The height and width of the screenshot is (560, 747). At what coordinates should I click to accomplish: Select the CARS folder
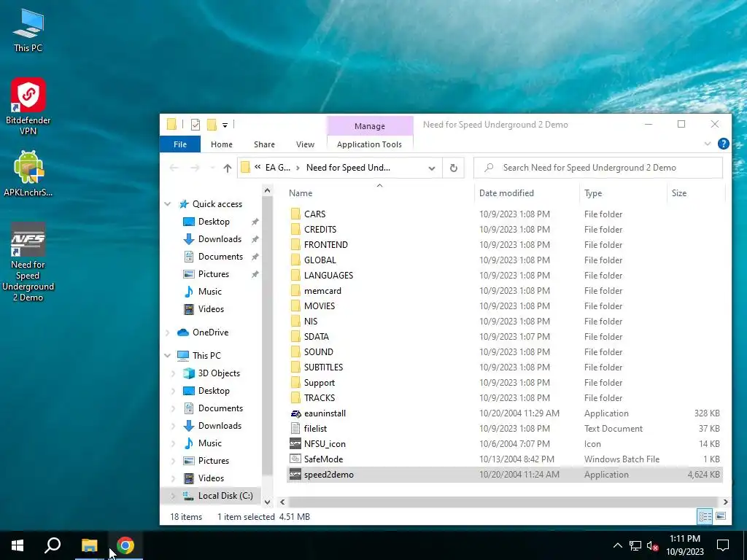[x=314, y=214]
